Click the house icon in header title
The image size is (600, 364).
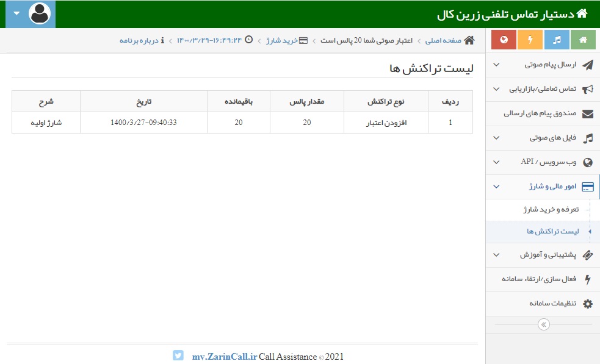click(582, 14)
